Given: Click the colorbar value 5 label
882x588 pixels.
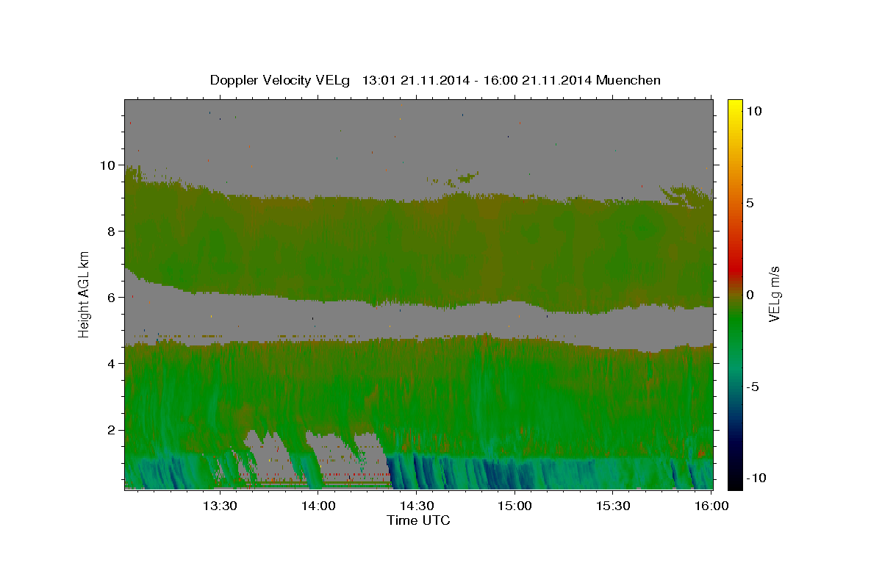Looking at the screenshot, I should (x=750, y=203).
